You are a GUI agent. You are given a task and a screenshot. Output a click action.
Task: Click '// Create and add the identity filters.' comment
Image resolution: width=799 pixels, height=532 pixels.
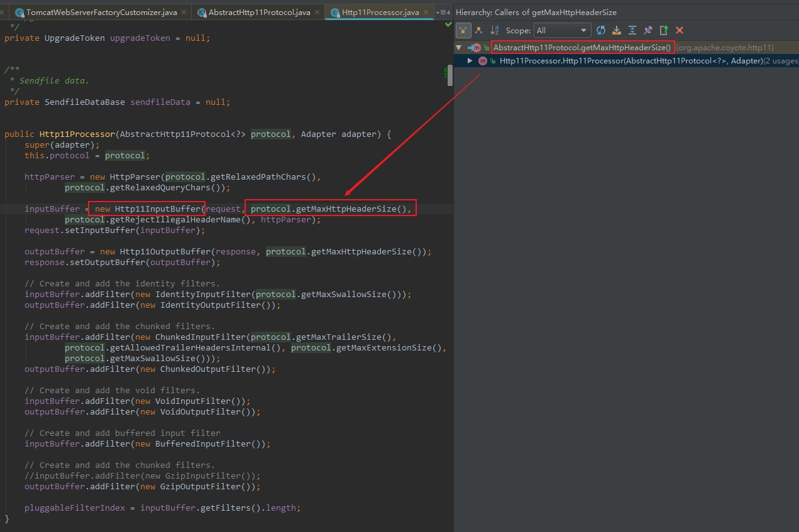pos(123,283)
